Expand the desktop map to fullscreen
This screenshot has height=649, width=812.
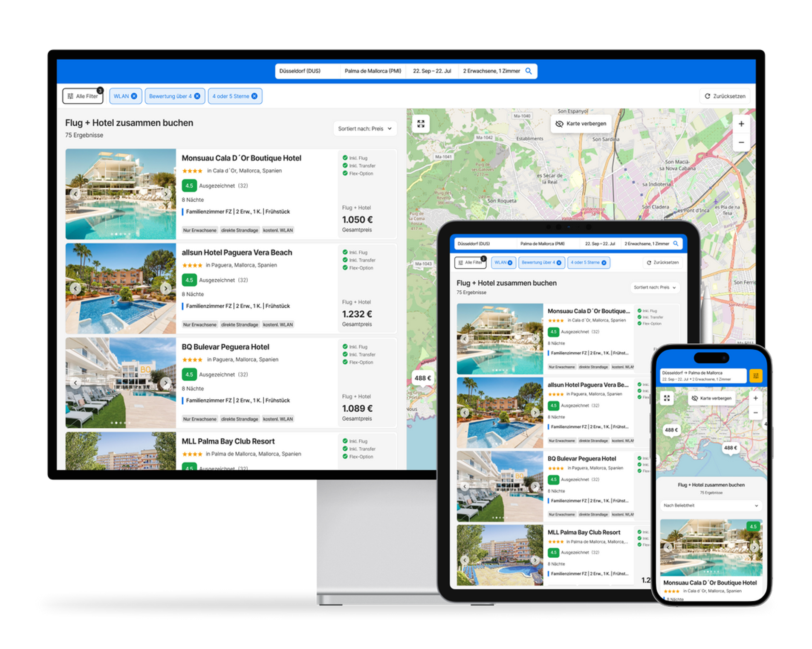pos(421,124)
